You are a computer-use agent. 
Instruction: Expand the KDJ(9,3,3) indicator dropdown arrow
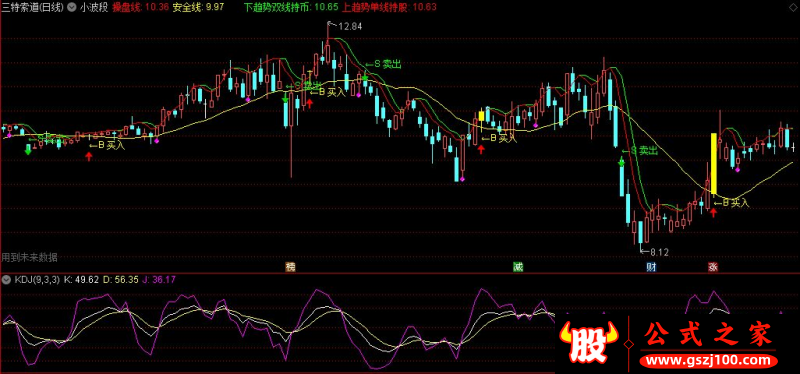tap(7, 280)
